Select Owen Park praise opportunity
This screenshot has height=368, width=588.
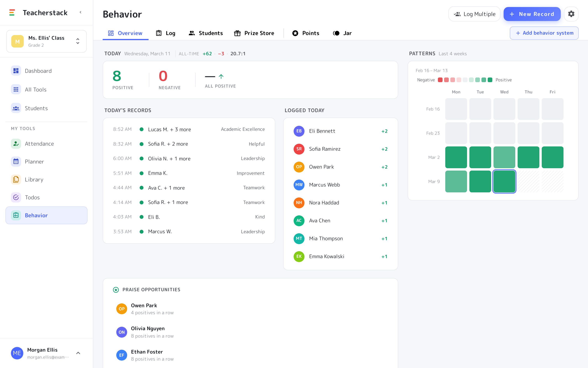250,309
